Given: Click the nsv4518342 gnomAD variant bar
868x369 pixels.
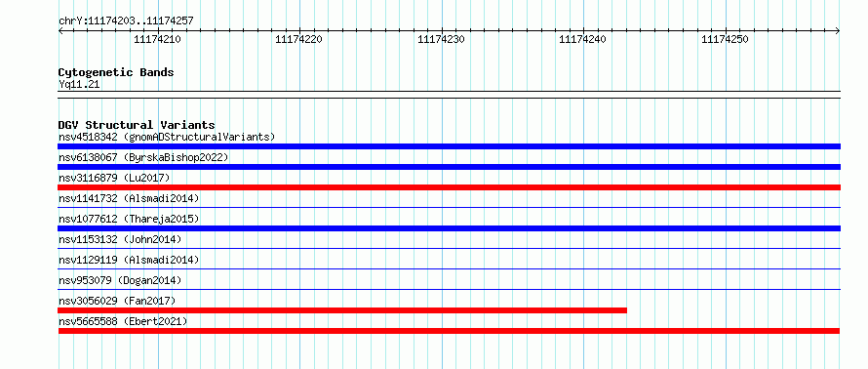Looking at the screenshot, I should coord(449,146).
